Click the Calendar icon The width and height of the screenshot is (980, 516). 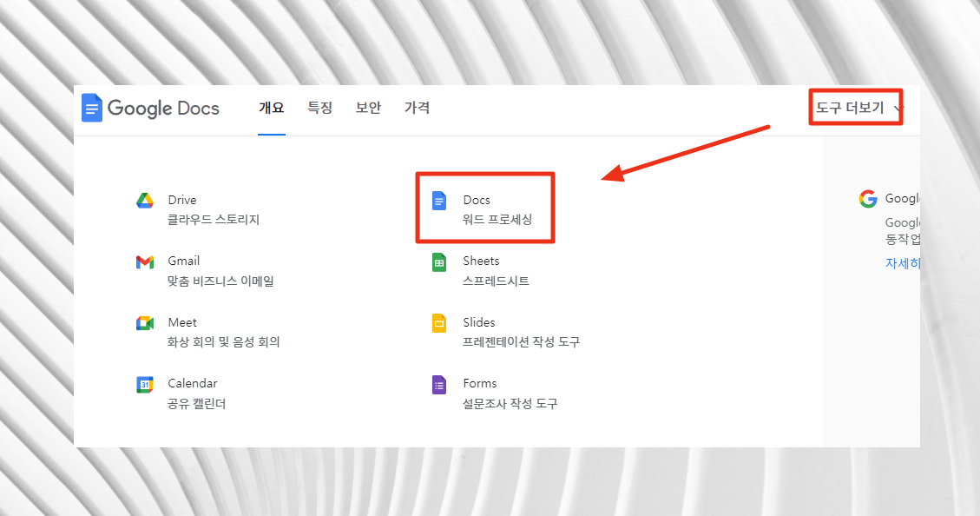(x=145, y=384)
